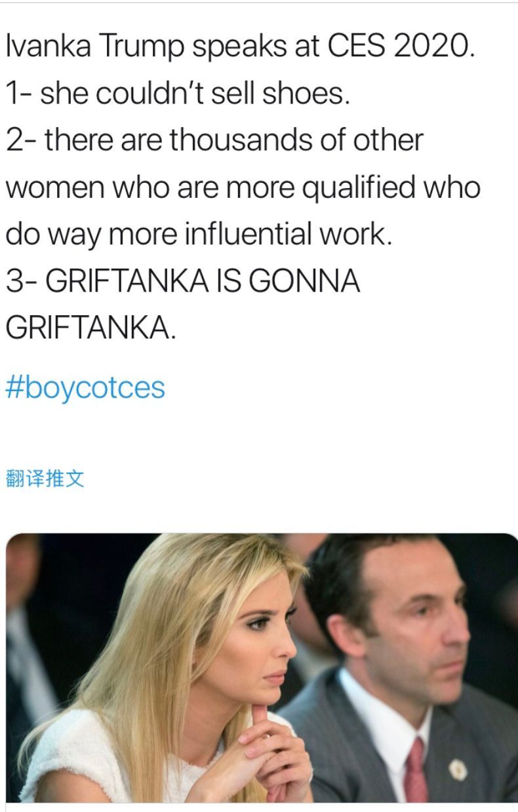Click the lapel pin on the gray suit
This screenshot has height=812, width=518.
[458, 769]
